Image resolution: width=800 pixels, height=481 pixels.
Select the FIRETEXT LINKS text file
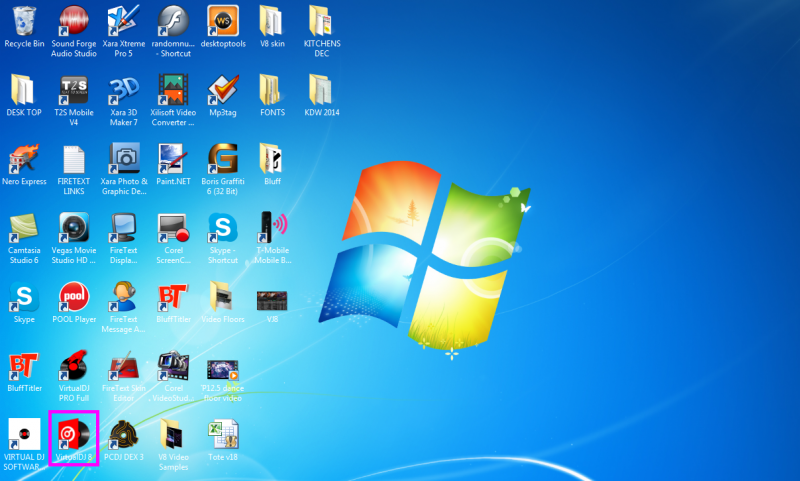74,159
